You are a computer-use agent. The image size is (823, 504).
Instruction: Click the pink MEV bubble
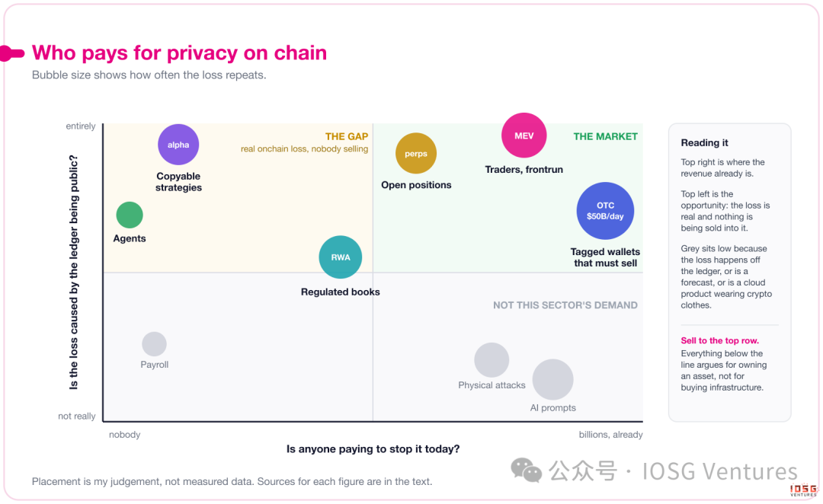pos(524,136)
